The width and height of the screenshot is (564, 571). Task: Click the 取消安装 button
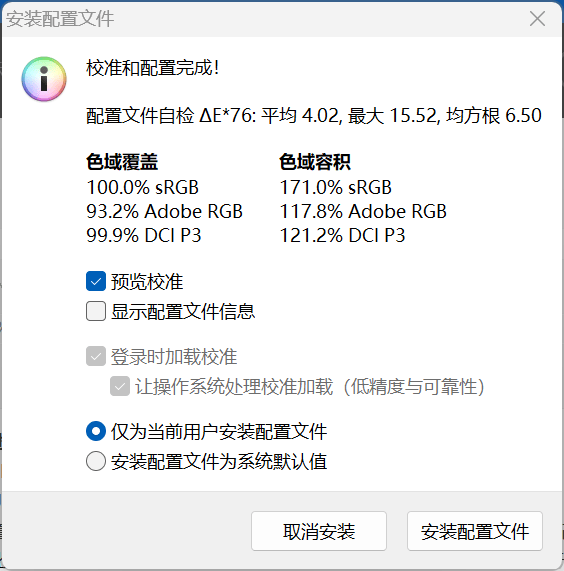pos(319,531)
